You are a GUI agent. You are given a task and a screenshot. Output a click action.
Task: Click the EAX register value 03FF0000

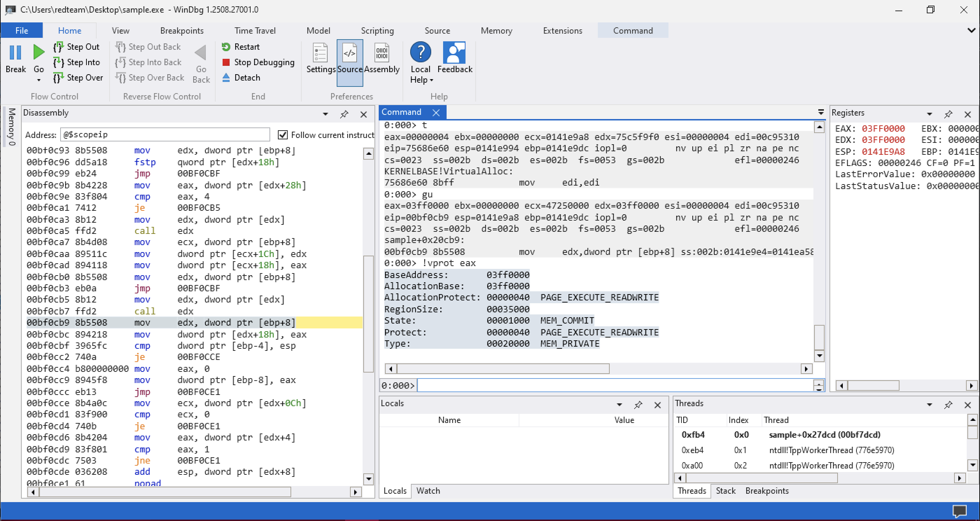pos(883,128)
